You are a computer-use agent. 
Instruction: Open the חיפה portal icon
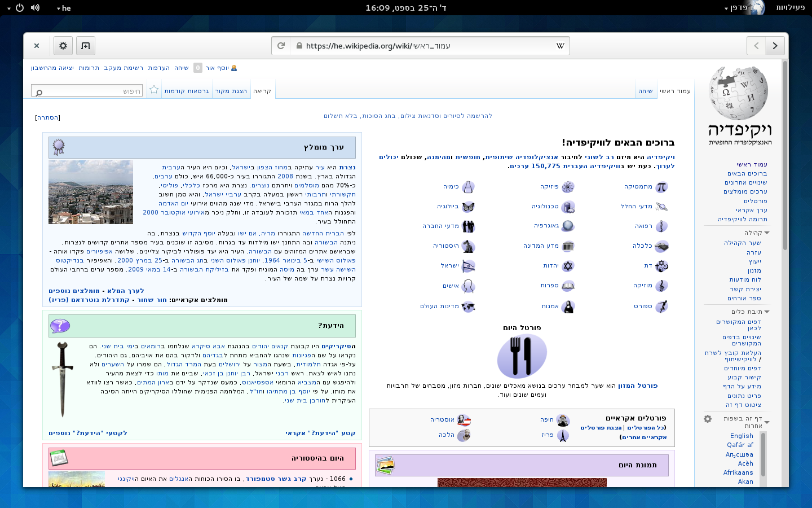(563, 420)
